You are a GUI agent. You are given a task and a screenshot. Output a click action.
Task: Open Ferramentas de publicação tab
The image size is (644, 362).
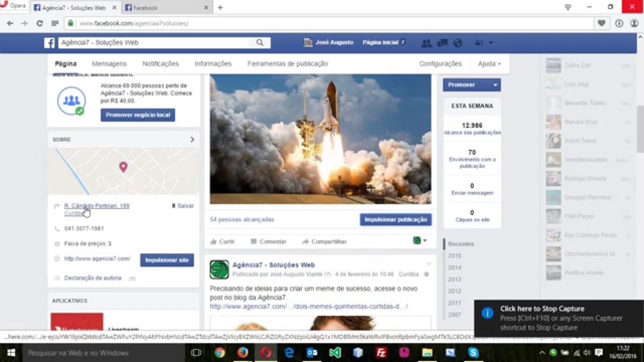(288, 64)
